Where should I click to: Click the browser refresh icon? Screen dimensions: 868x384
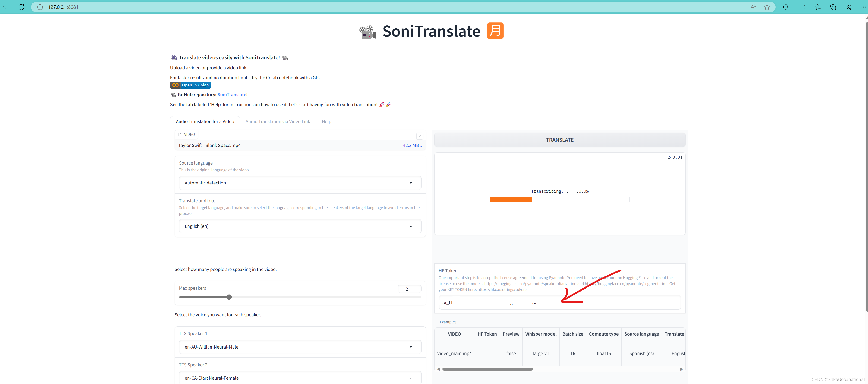tap(21, 7)
